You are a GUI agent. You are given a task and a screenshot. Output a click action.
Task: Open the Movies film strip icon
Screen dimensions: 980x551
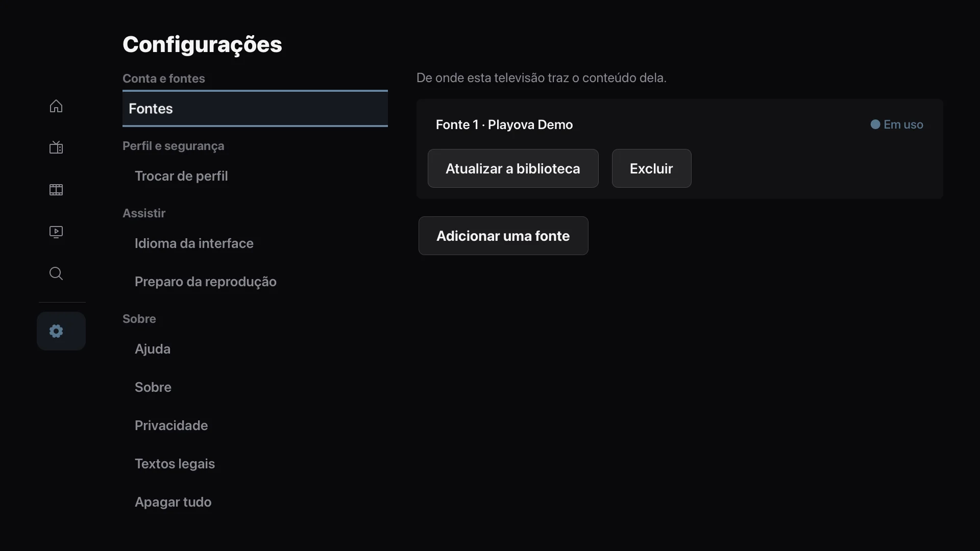pyautogui.click(x=56, y=190)
